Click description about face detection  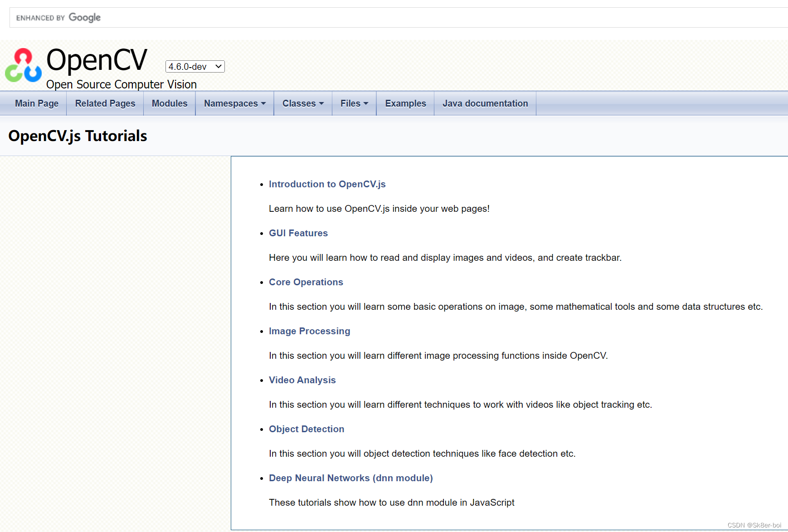point(422,454)
